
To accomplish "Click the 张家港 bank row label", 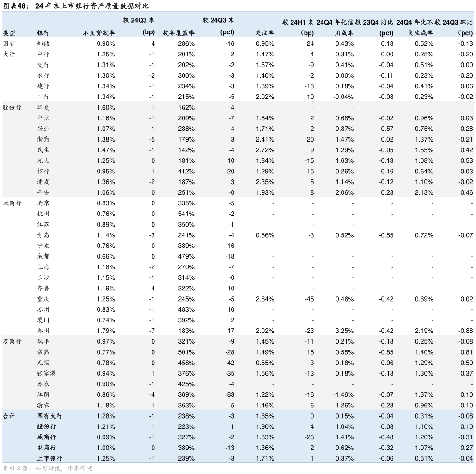I will (x=47, y=373).
